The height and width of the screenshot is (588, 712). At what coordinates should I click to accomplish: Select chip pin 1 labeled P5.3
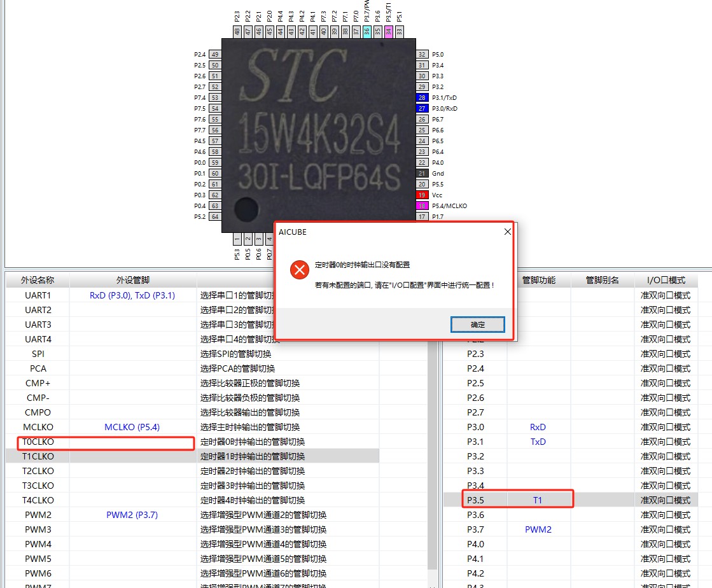(237, 239)
